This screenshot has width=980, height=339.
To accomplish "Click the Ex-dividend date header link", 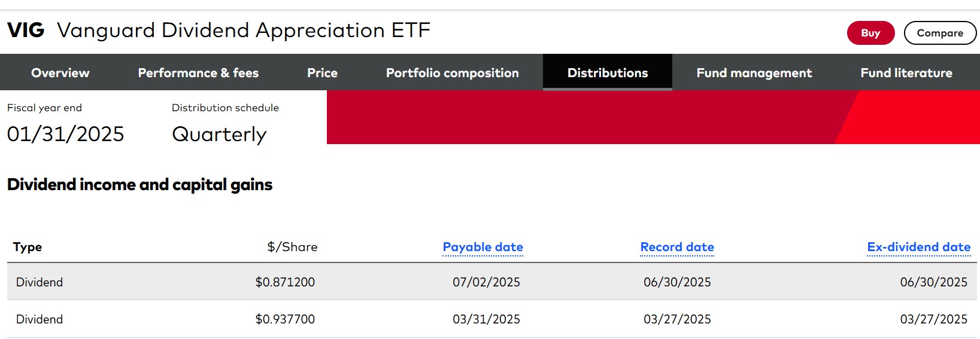I will (x=918, y=247).
